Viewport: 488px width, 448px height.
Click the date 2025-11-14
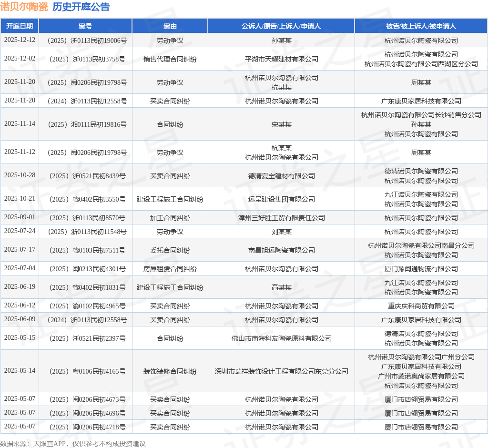click(20, 124)
